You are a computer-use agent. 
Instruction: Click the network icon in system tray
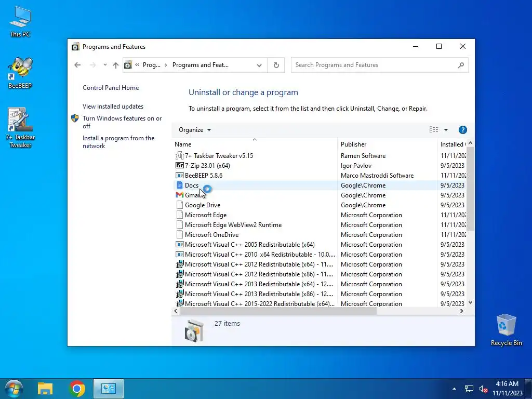click(469, 389)
